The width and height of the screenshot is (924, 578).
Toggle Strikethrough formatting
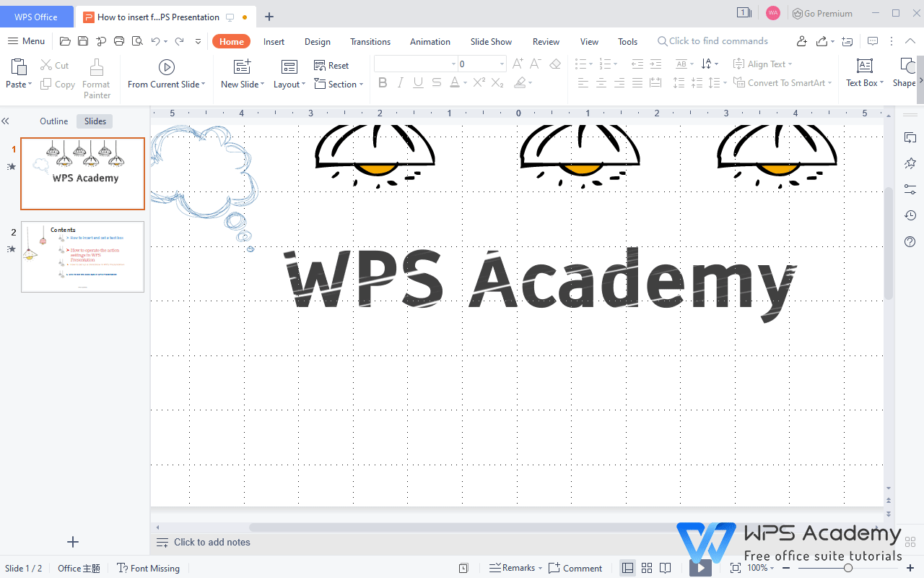coord(436,83)
